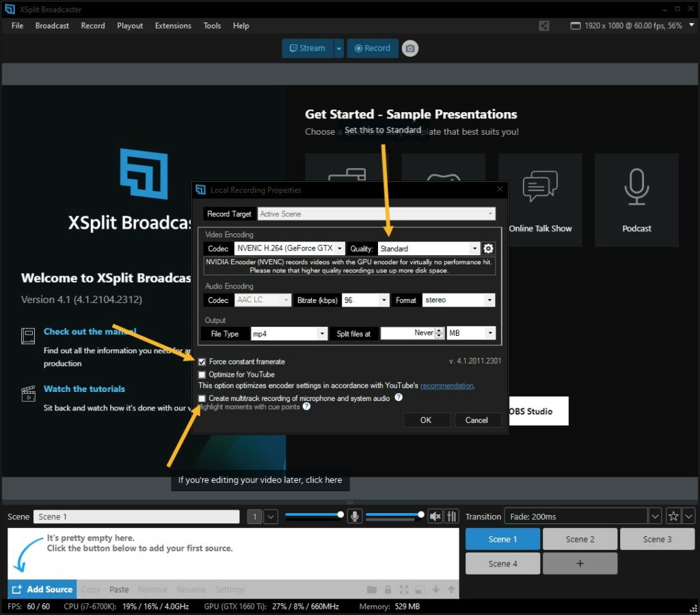Click the system audio volume slider
The height and width of the screenshot is (615, 700).
394,515
